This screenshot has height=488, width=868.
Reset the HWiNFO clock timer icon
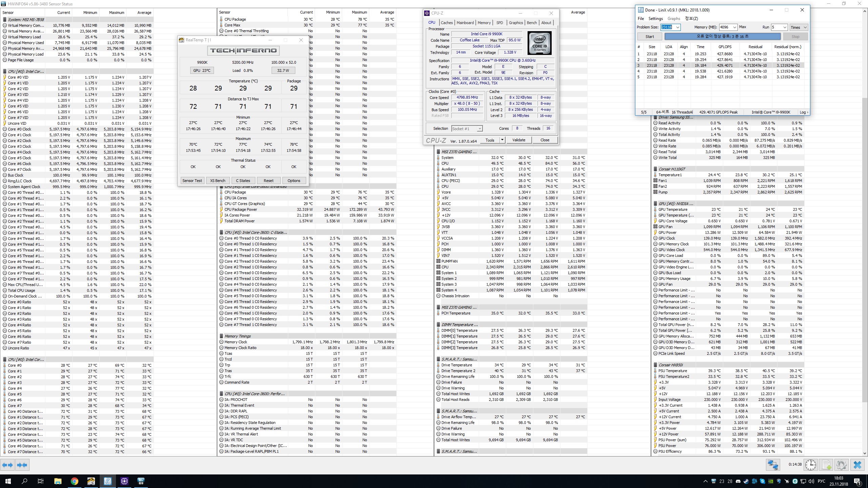[x=811, y=465]
